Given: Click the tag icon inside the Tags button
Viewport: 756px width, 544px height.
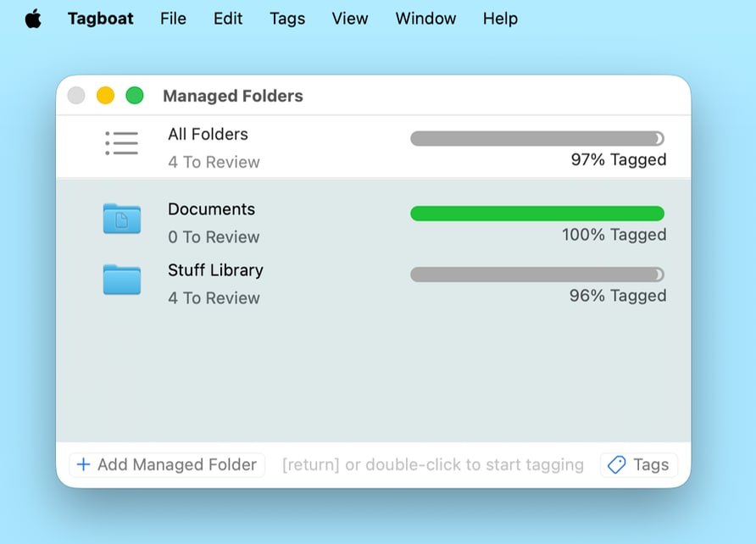Looking at the screenshot, I should (618, 464).
